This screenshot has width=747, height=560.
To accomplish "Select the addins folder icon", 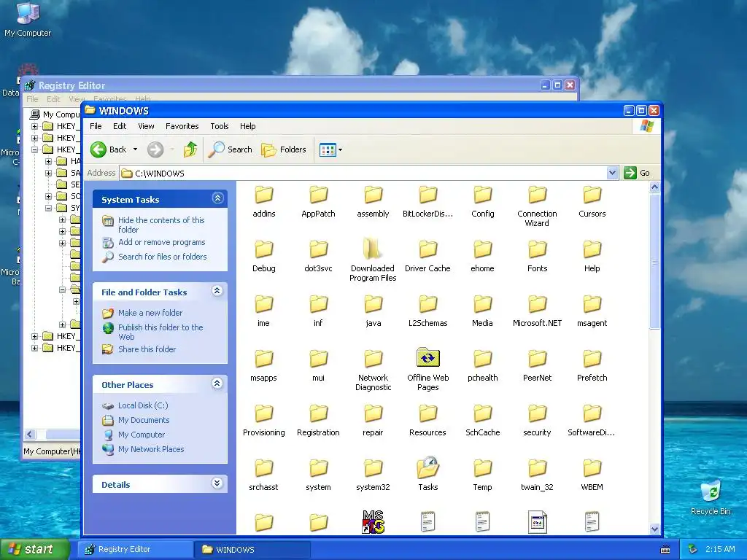I will tap(264, 195).
